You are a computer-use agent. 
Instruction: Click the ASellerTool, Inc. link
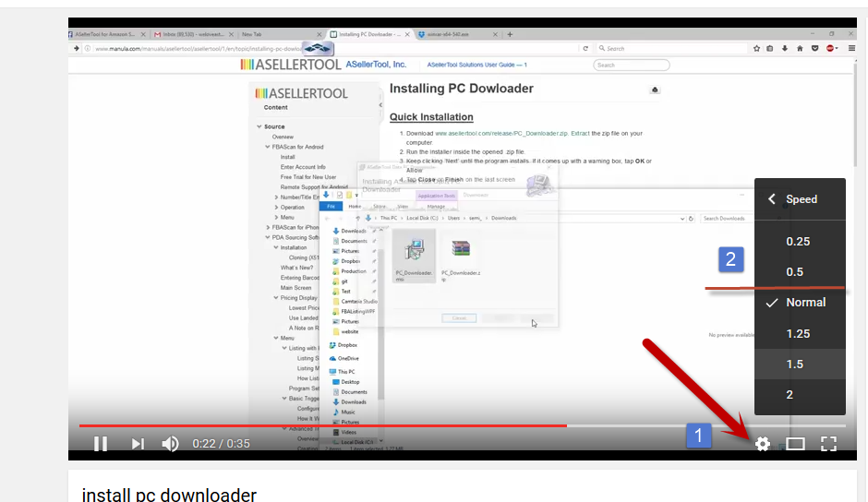coord(376,65)
